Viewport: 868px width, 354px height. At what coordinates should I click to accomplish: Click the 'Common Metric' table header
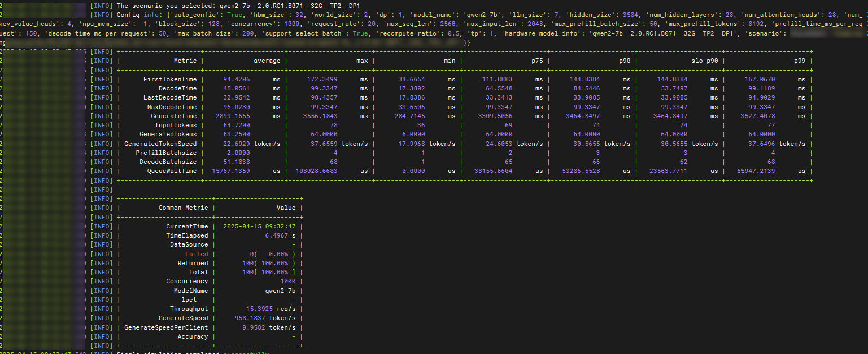click(183, 208)
